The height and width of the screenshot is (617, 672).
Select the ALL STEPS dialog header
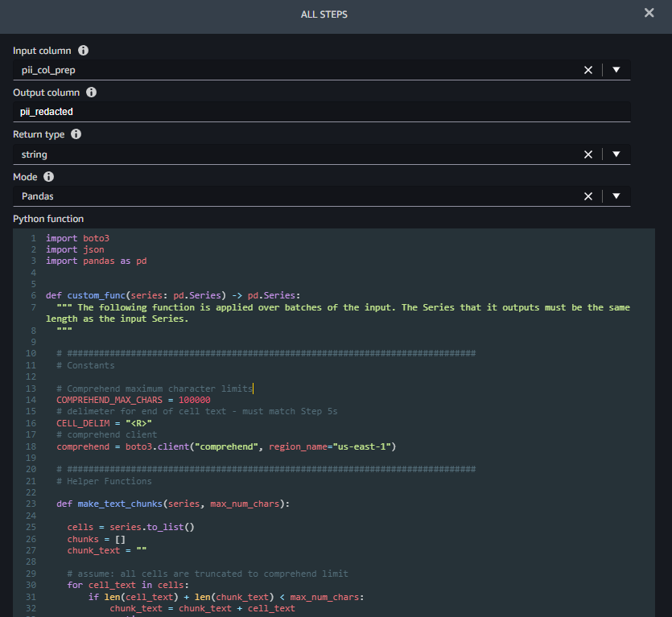[324, 14]
